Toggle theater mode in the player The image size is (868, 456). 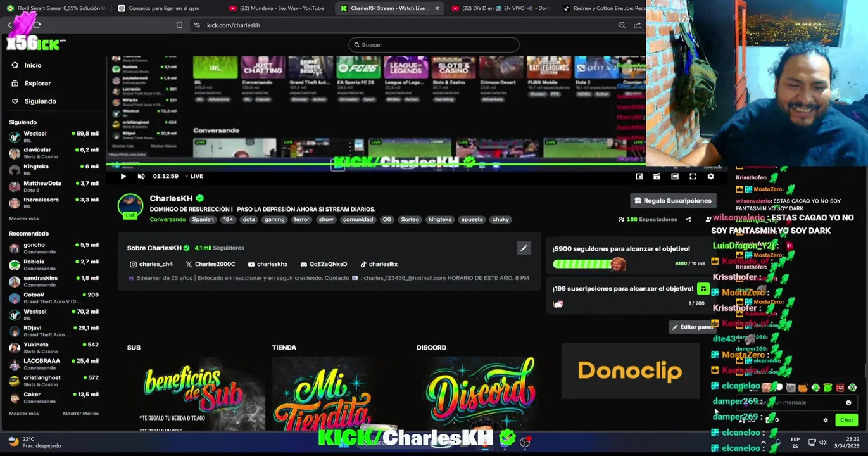[675, 176]
